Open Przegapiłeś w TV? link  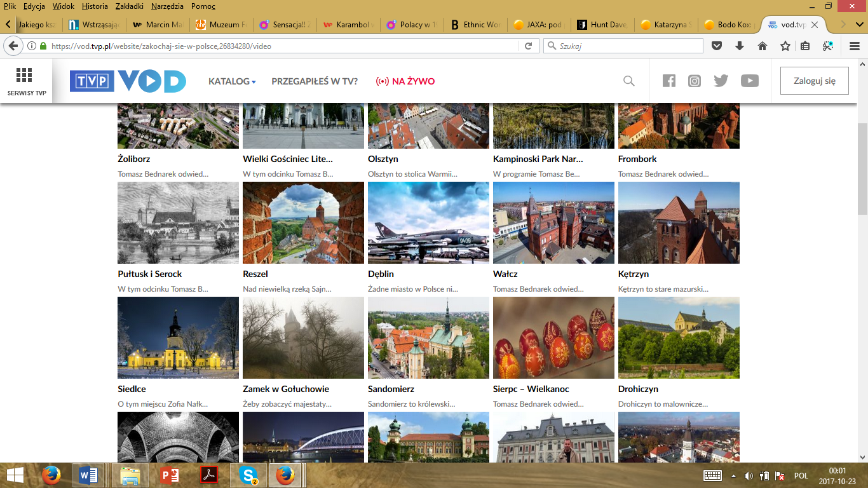point(315,81)
